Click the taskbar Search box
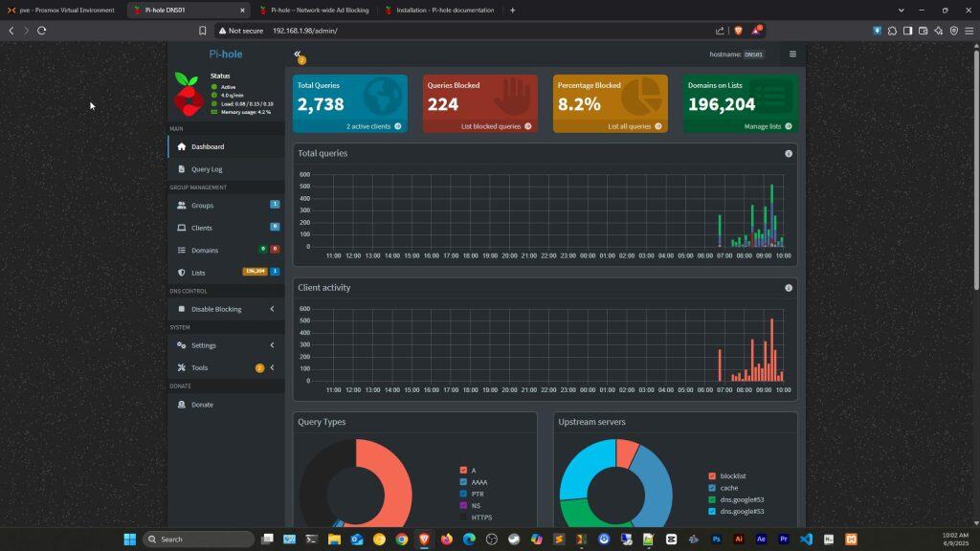The height and width of the screenshot is (551, 980). (x=199, y=540)
